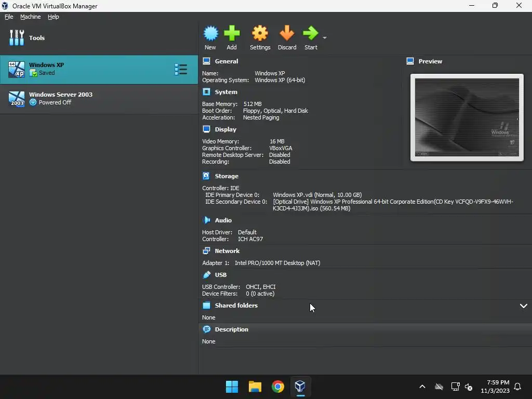Viewport: 532px width, 399px height.
Task: Collapse Shared folders with the chevron
Action: click(x=524, y=305)
